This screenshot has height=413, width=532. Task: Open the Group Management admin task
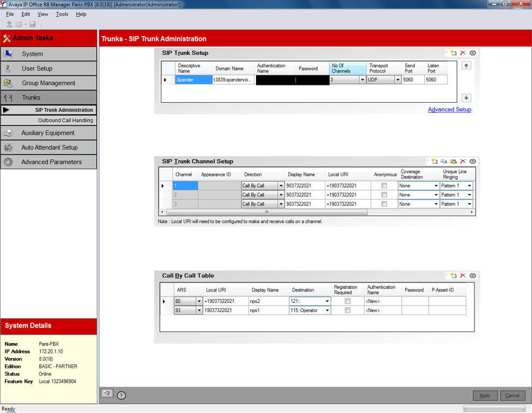click(48, 83)
